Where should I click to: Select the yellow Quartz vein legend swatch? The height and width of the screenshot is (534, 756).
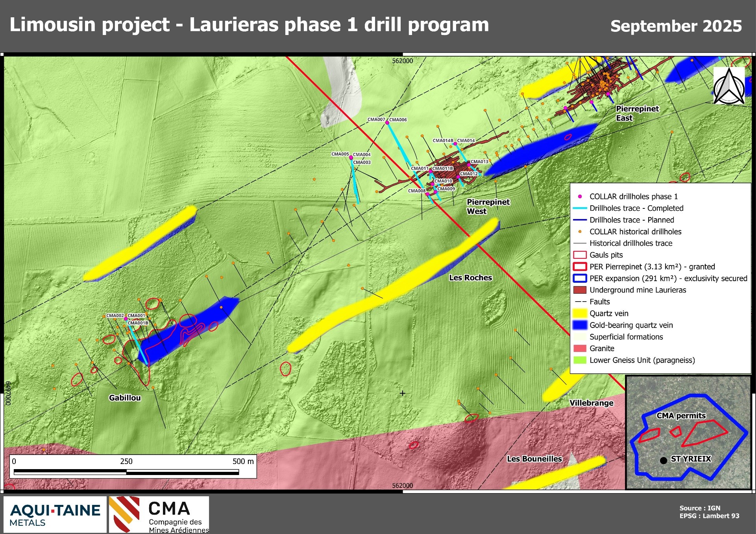click(x=580, y=313)
